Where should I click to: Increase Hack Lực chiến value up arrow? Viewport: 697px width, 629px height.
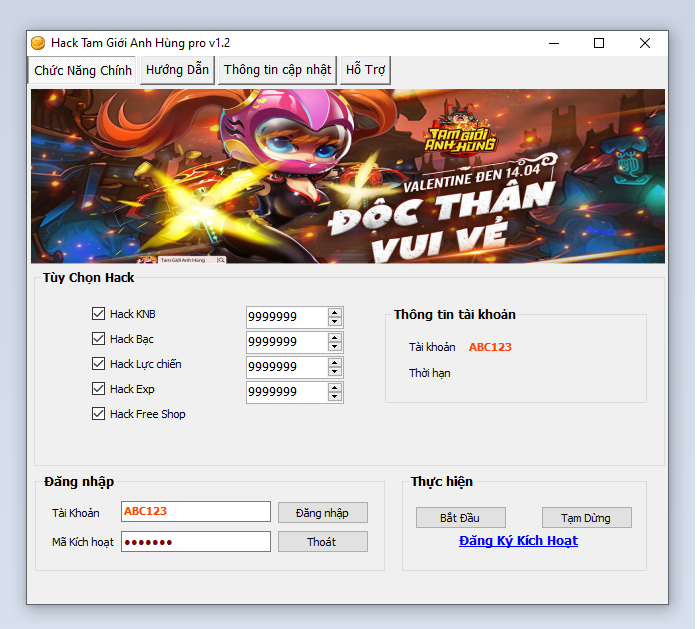click(335, 362)
